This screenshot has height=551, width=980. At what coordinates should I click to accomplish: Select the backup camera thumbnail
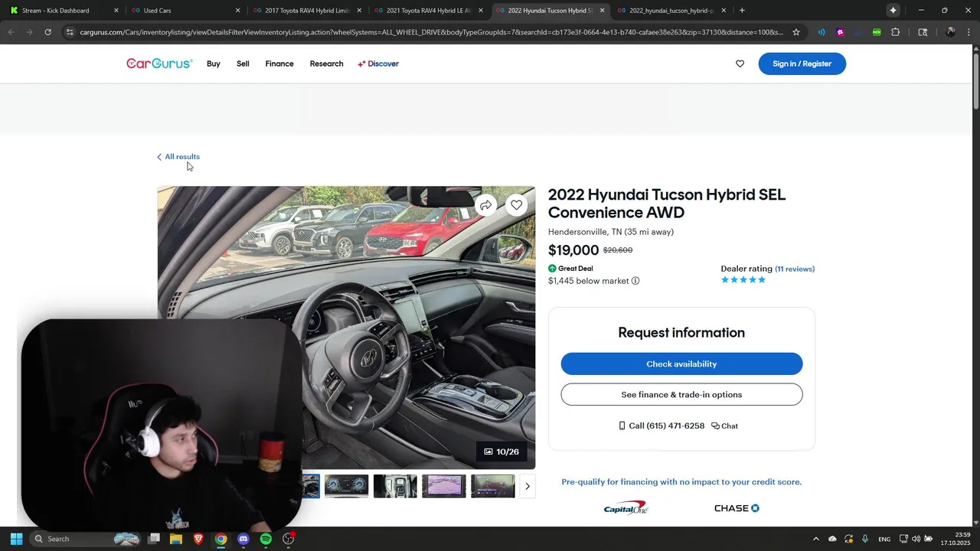coord(444,486)
